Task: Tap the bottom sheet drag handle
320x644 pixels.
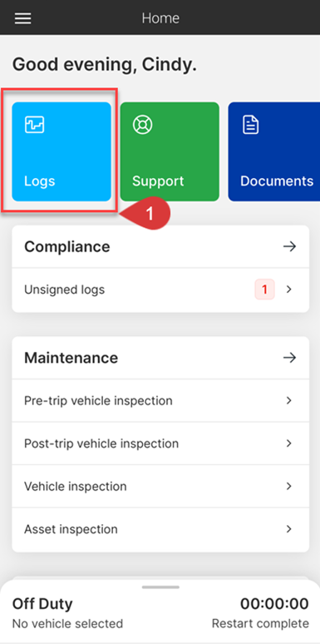Action: (160, 587)
